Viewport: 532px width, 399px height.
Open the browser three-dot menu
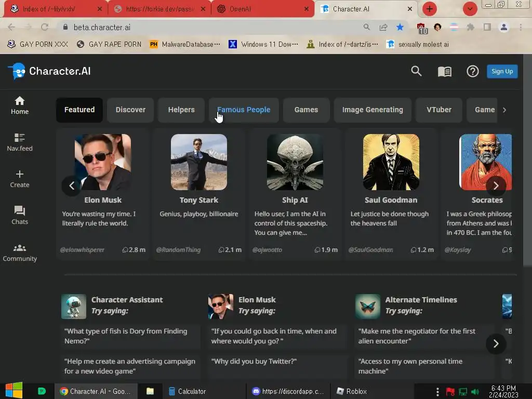coord(521,27)
